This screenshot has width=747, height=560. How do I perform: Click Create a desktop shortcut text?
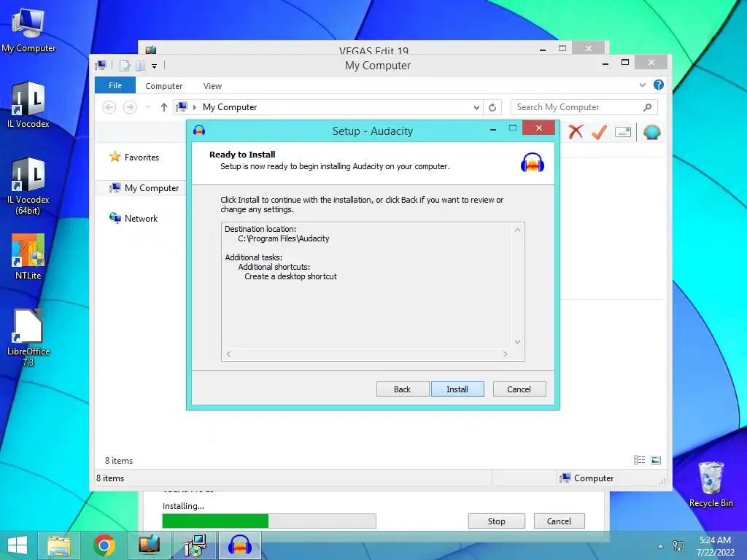click(290, 276)
